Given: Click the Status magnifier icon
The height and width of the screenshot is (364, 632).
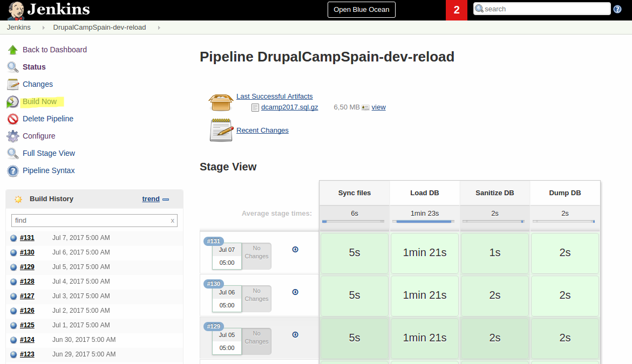Looking at the screenshot, I should pyautogui.click(x=13, y=67).
